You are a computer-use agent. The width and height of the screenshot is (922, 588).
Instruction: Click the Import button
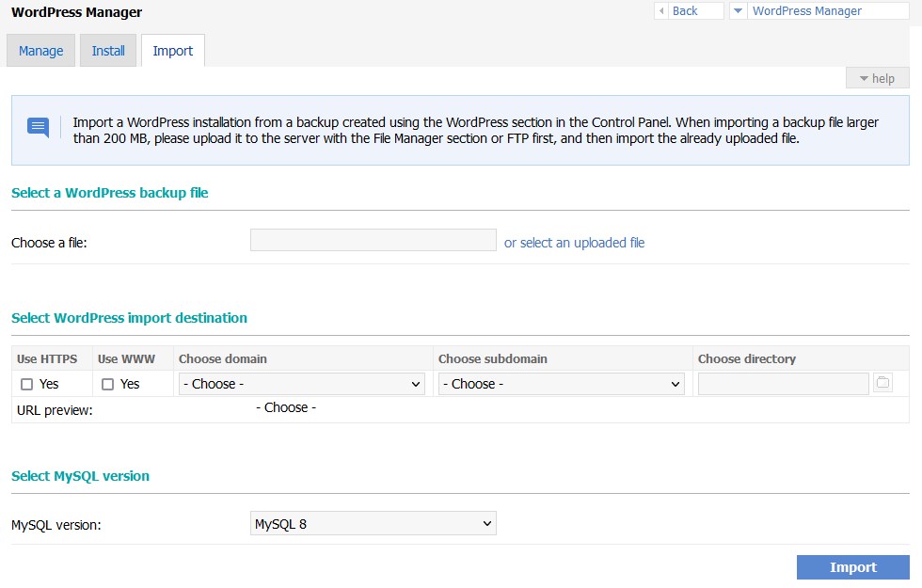[x=851, y=566]
